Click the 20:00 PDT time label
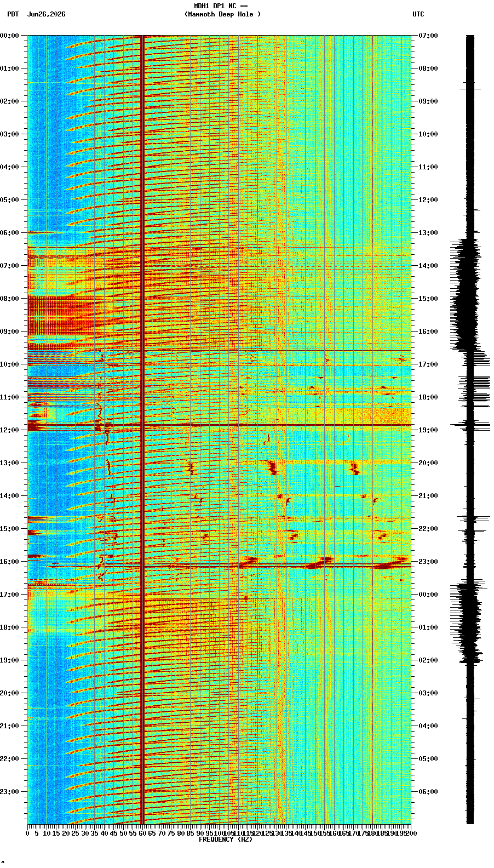 coord(9,693)
